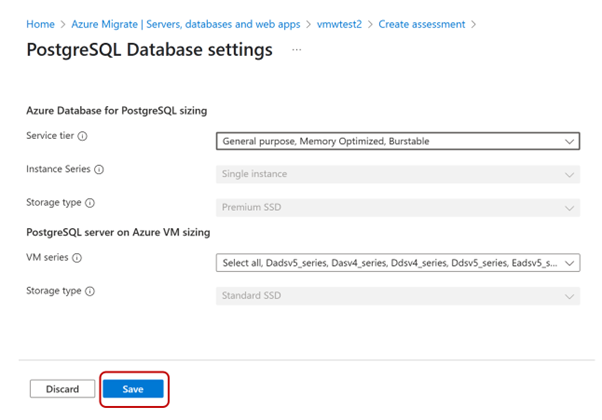
Task: Open the Standard SSD storage type dropdown
Action: pos(397,297)
